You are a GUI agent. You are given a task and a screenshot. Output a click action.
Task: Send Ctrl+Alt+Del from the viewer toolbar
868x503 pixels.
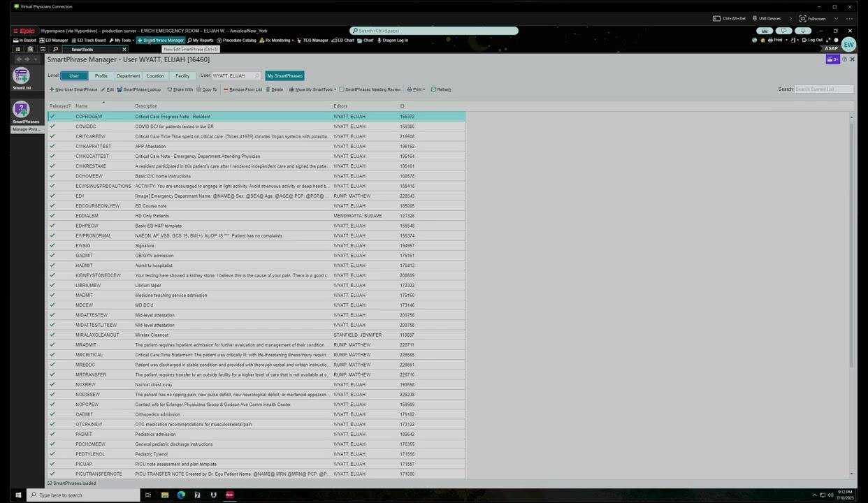click(730, 19)
